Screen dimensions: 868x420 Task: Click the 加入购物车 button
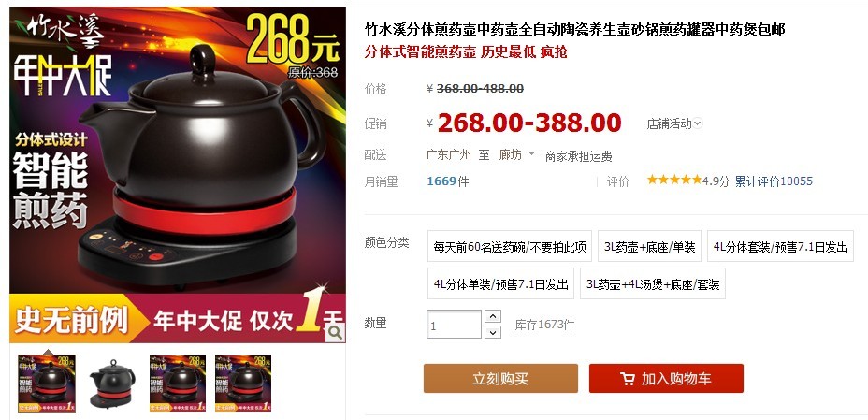point(666,379)
